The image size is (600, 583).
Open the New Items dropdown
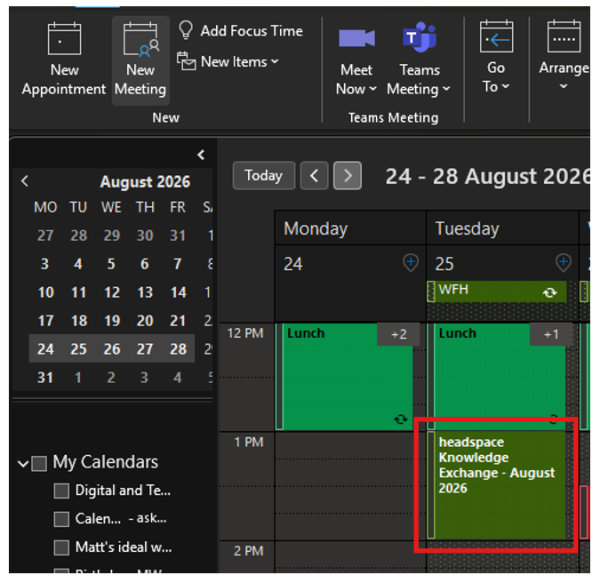pyautogui.click(x=228, y=62)
